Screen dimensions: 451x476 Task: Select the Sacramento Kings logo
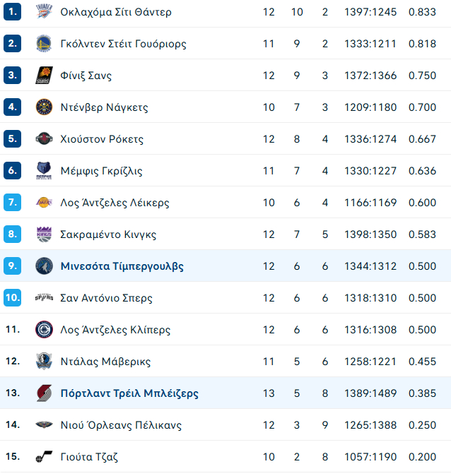pos(44,234)
